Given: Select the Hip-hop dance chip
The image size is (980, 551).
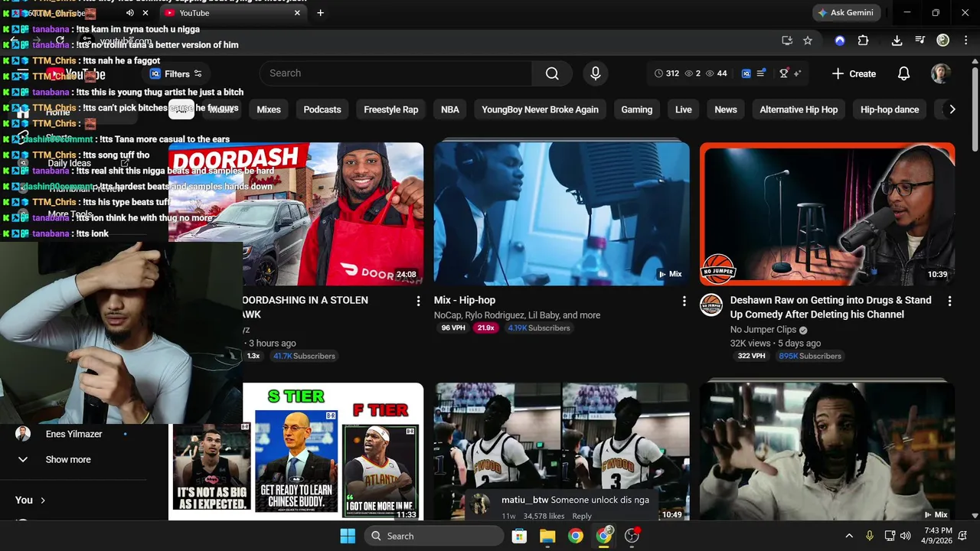Looking at the screenshot, I should coord(890,109).
